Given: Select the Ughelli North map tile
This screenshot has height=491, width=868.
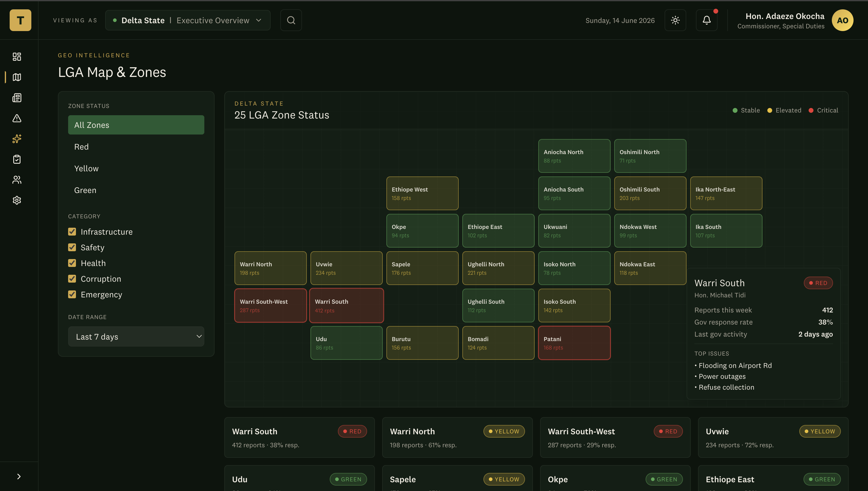Looking at the screenshot, I should pyautogui.click(x=498, y=268).
